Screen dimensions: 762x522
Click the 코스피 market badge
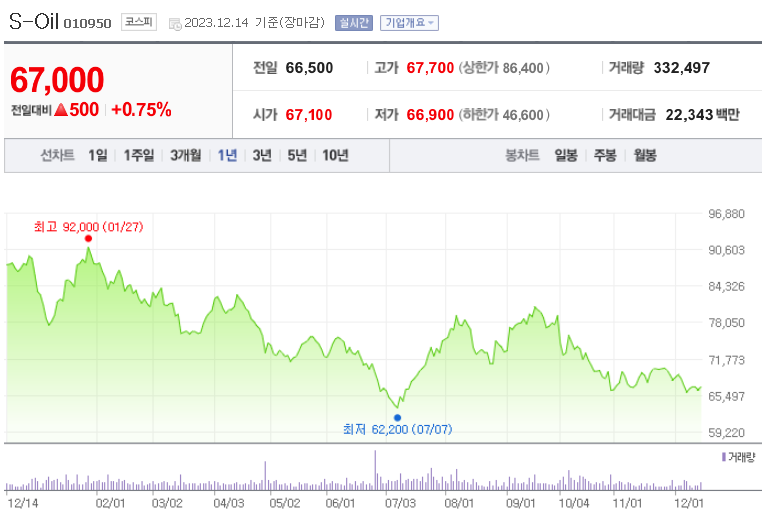tap(139, 22)
